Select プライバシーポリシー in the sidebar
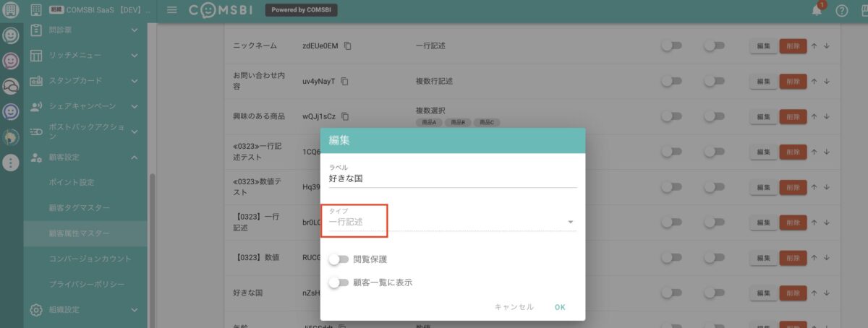 pos(87,285)
